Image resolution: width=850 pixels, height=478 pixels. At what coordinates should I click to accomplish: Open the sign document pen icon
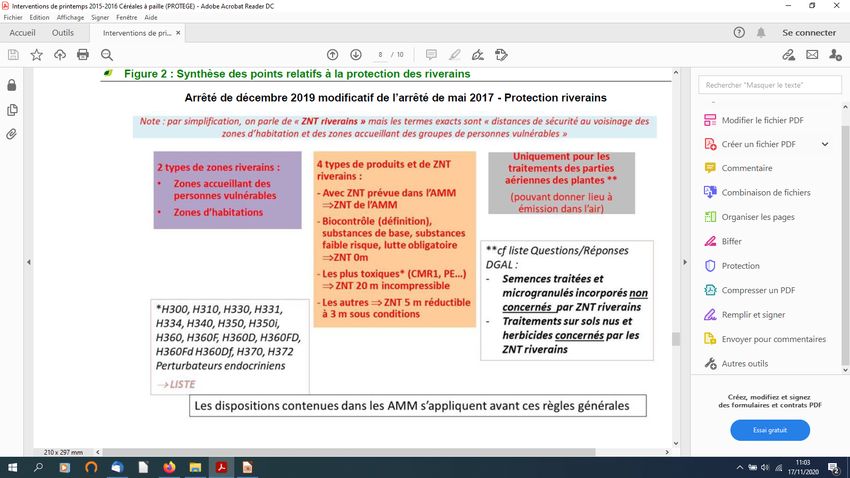(478, 55)
